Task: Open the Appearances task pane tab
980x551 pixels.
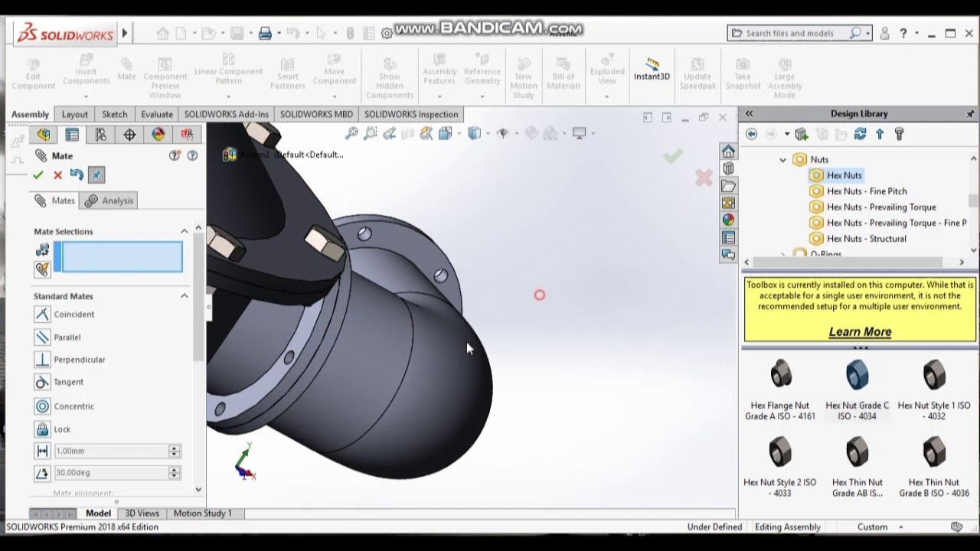Action: pos(728,220)
